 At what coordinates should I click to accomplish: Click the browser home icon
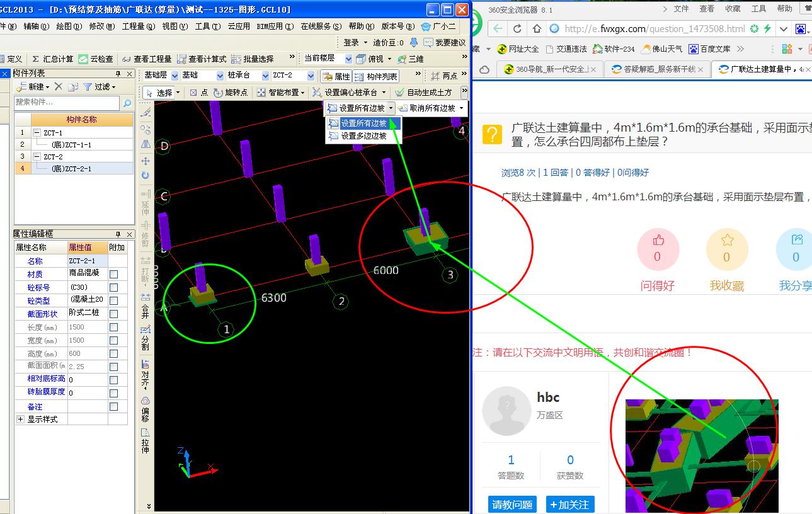pos(537,28)
